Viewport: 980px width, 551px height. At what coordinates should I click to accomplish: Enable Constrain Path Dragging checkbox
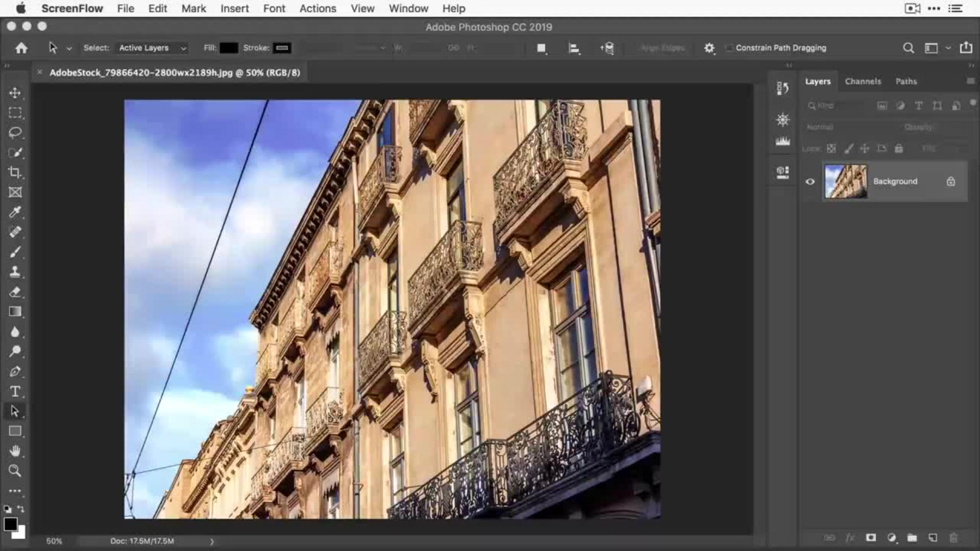[x=729, y=48]
